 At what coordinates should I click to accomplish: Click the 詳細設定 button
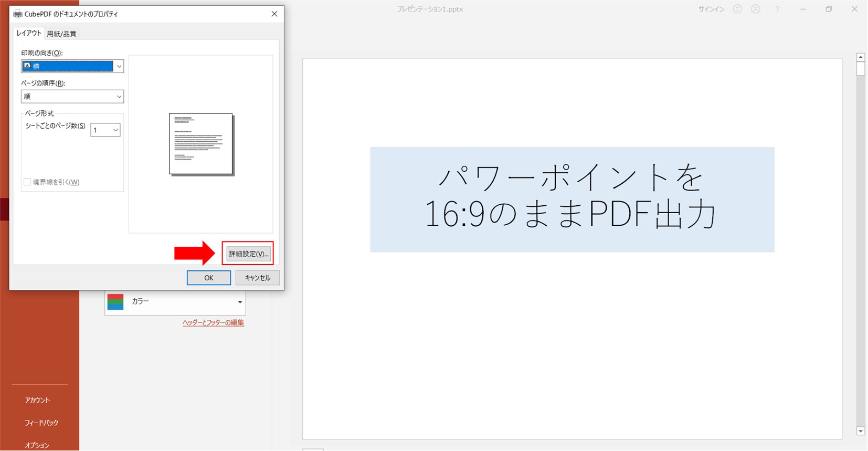click(248, 254)
